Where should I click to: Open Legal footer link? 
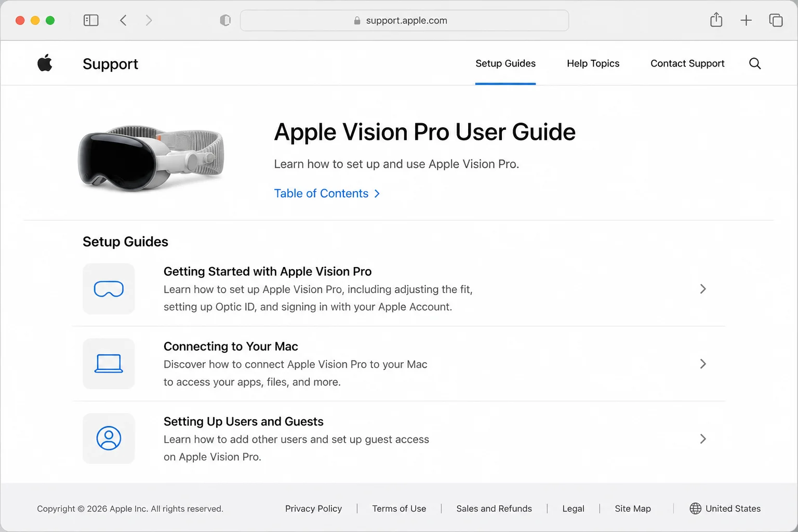pyautogui.click(x=573, y=509)
